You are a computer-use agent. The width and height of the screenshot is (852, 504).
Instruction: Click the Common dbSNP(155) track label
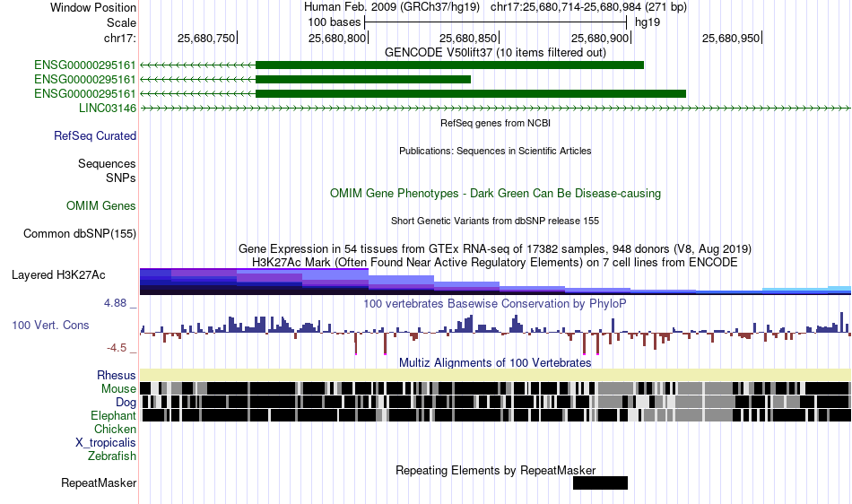[80, 233]
